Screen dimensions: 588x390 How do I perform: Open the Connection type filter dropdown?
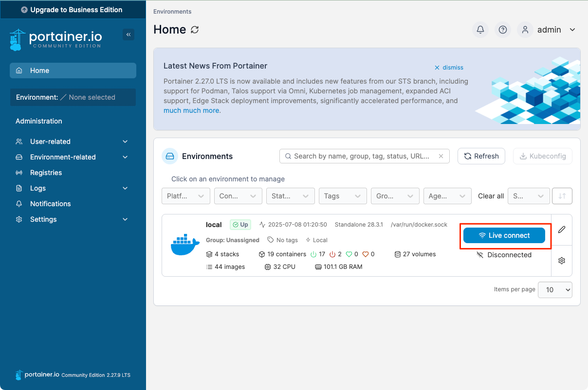(238, 196)
